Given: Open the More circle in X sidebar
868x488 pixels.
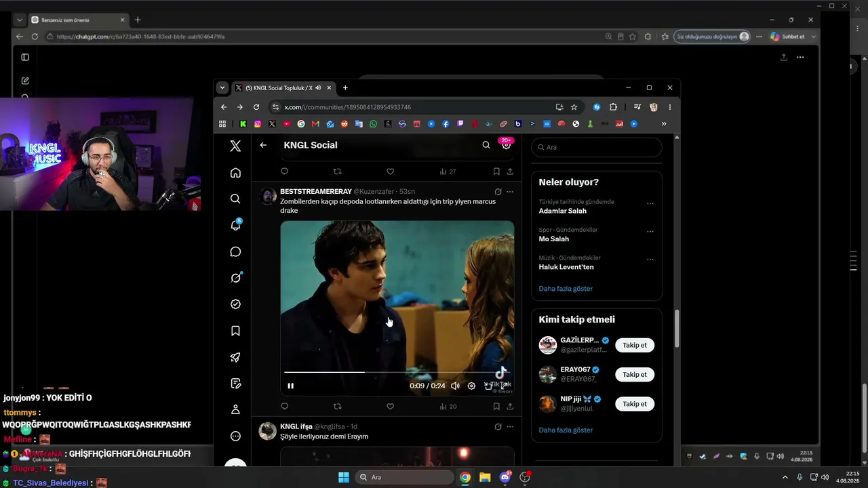Looking at the screenshot, I should click(235, 436).
